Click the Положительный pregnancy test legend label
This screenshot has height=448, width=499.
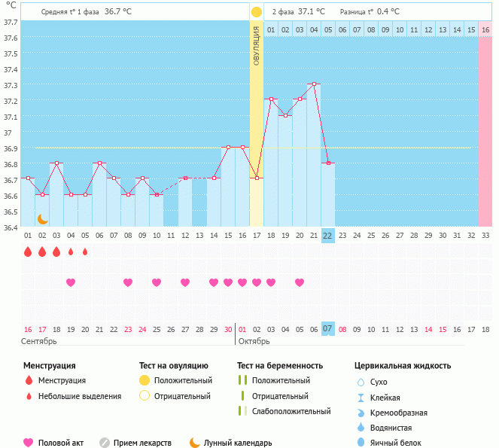click(281, 380)
